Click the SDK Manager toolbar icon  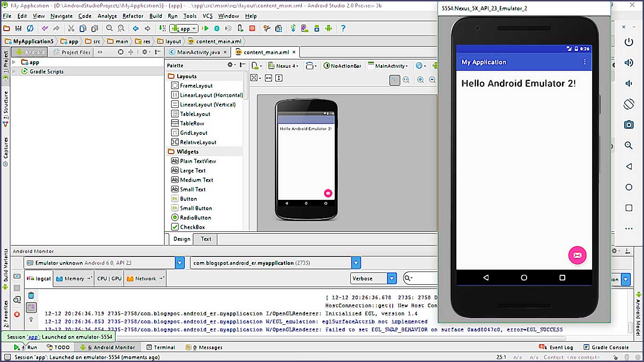(x=316, y=28)
